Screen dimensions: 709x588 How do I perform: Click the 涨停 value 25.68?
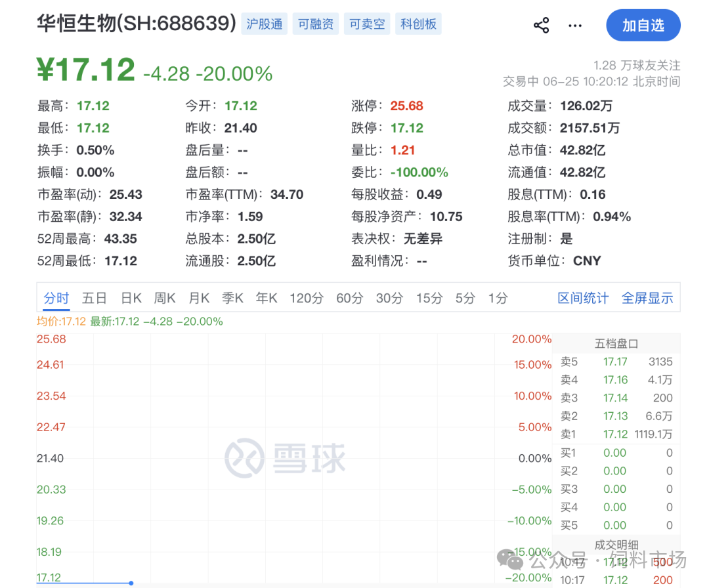406,106
